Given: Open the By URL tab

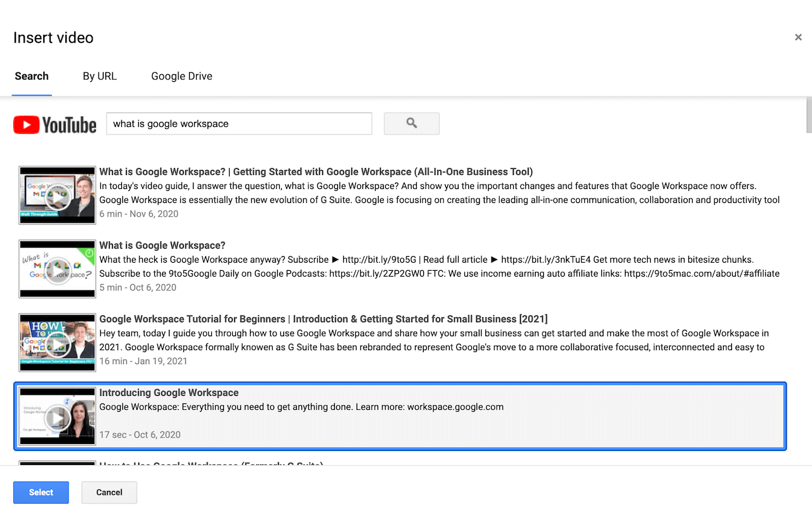Looking at the screenshot, I should coord(100,76).
